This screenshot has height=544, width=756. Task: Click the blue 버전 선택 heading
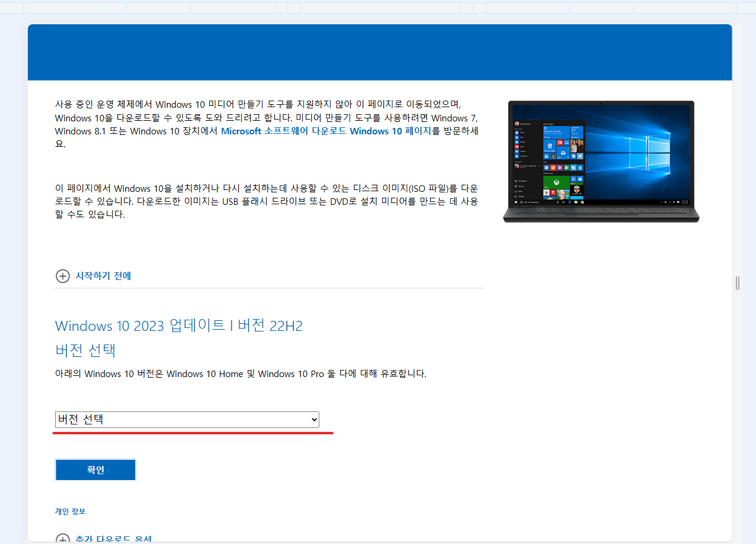[85, 350]
